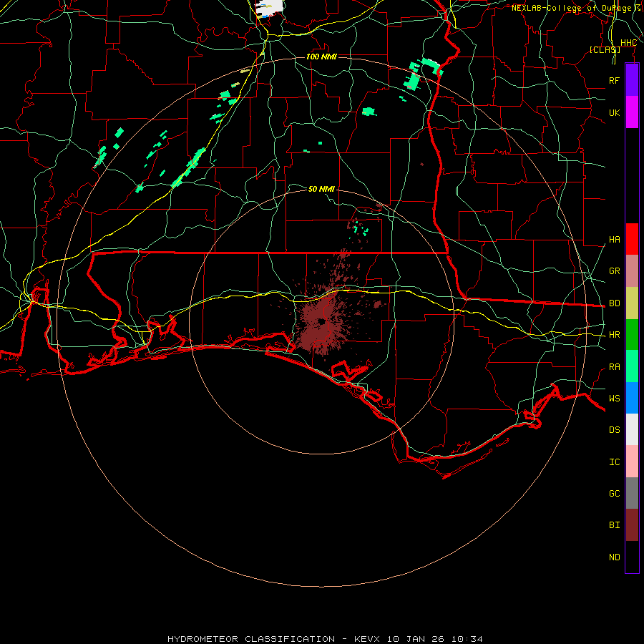
Task: Click the magenta UK legend swatch
Action: point(632,112)
